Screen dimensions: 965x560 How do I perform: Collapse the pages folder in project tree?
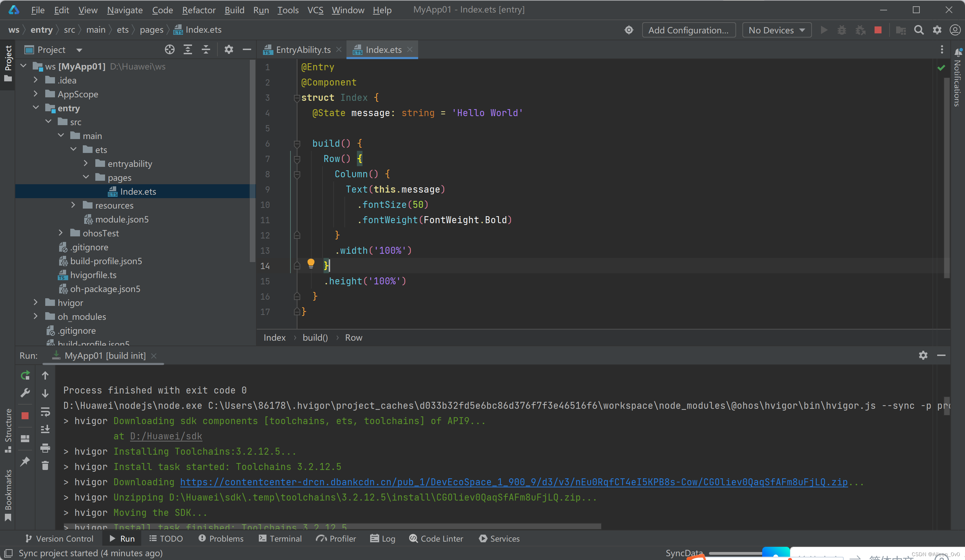pyautogui.click(x=86, y=177)
